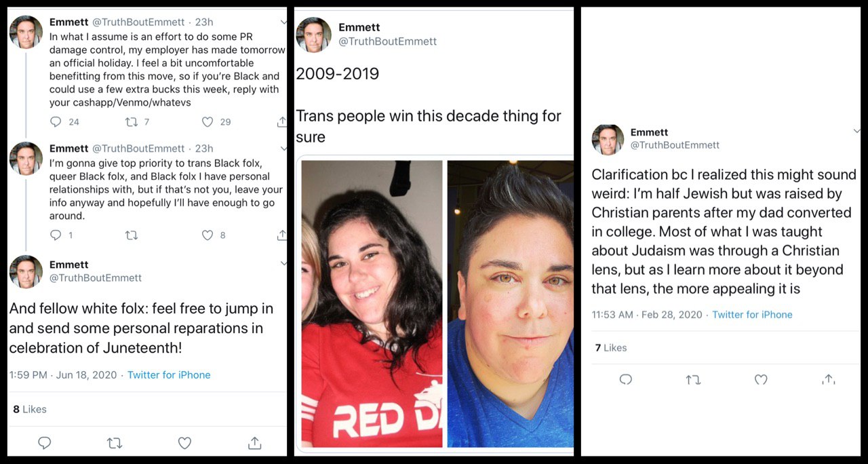Reply to the tweet showing 24 replies
Image resolution: width=868 pixels, height=464 pixels.
pyautogui.click(x=56, y=122)
